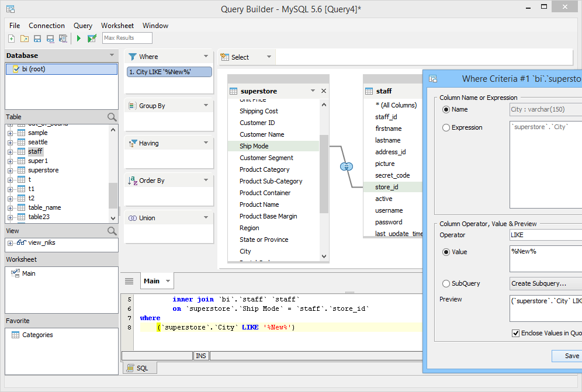Select the Main worksheet icon
The height and width of the screenshot is (392, 582).
15,273
